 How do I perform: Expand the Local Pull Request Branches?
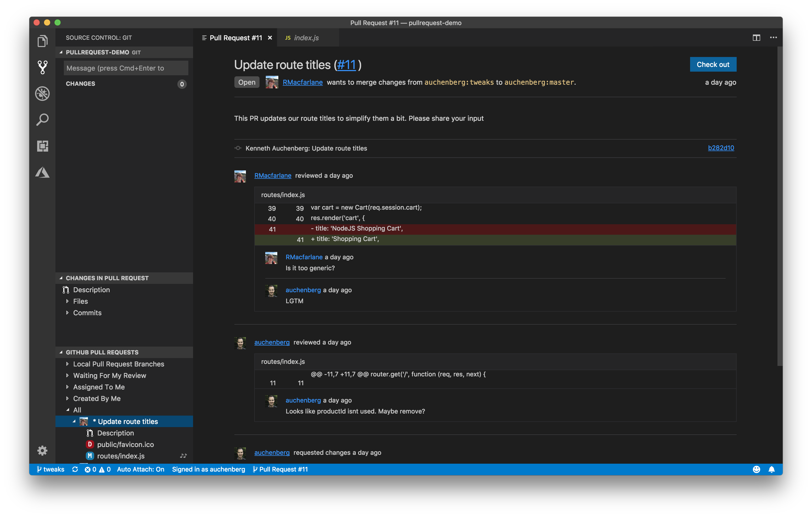coord(67,364)
